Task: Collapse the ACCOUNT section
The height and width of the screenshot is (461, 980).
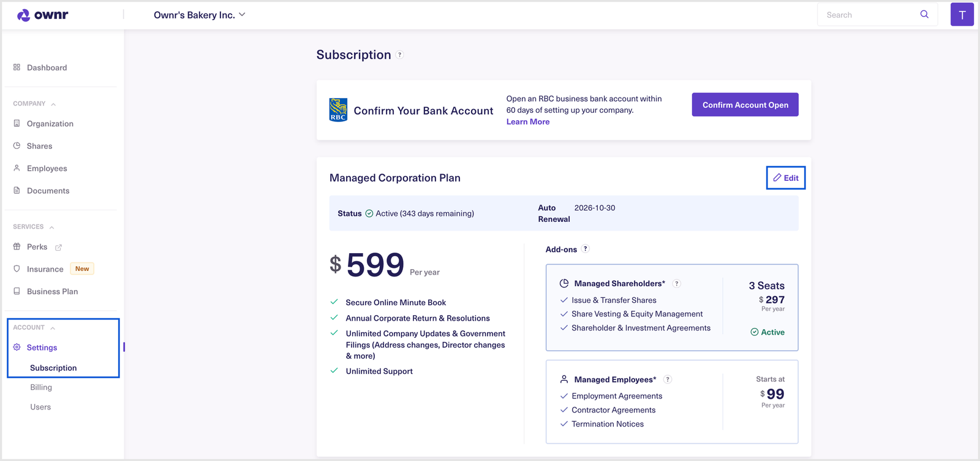Action: coord(53,328)
